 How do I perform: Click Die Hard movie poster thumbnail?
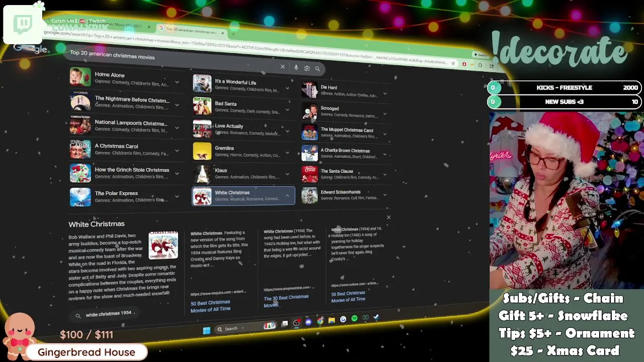click(309, 90)
